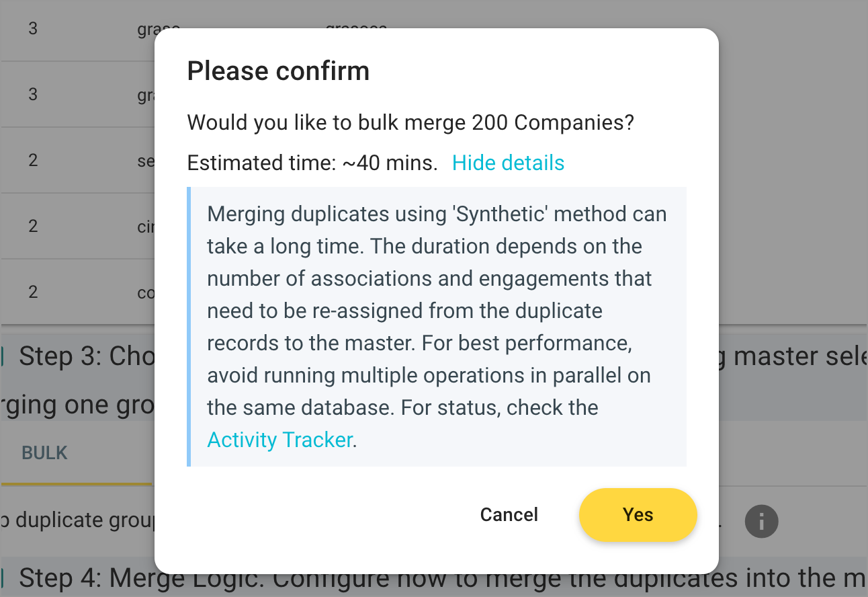Click the gray info icon near duplicate groups
868x597 pixels.
[x=761, y=522]
